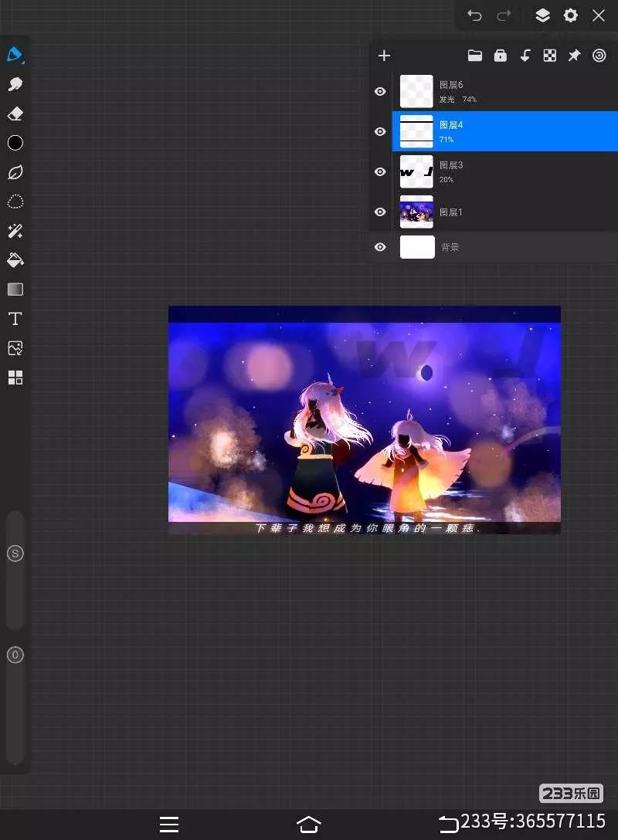Select the lasso selection tool
The height and width of the screenshot is (840, 618).
coord(15,202)
